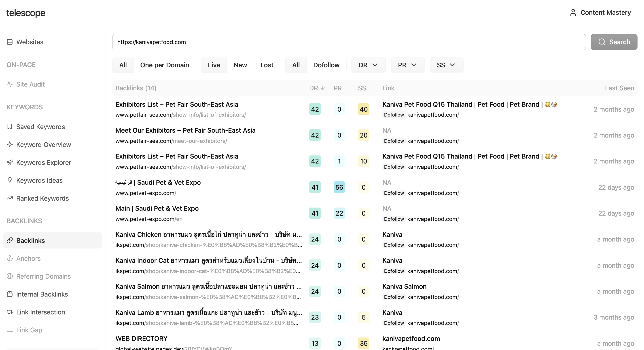Open Internal Backlinks page
This screenshot has width=644, height=350.
coord(42,294)
